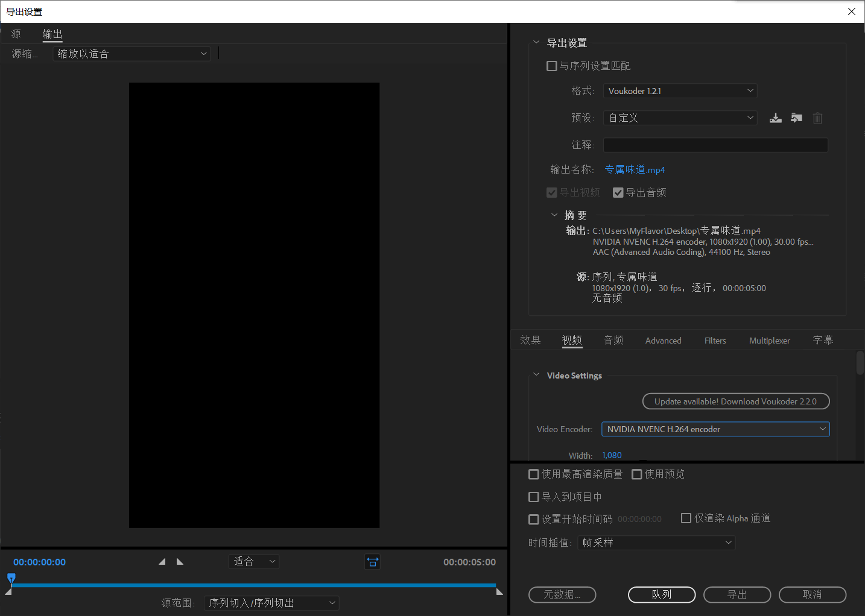Collapse the 导出设置 section

coord(536,42)
